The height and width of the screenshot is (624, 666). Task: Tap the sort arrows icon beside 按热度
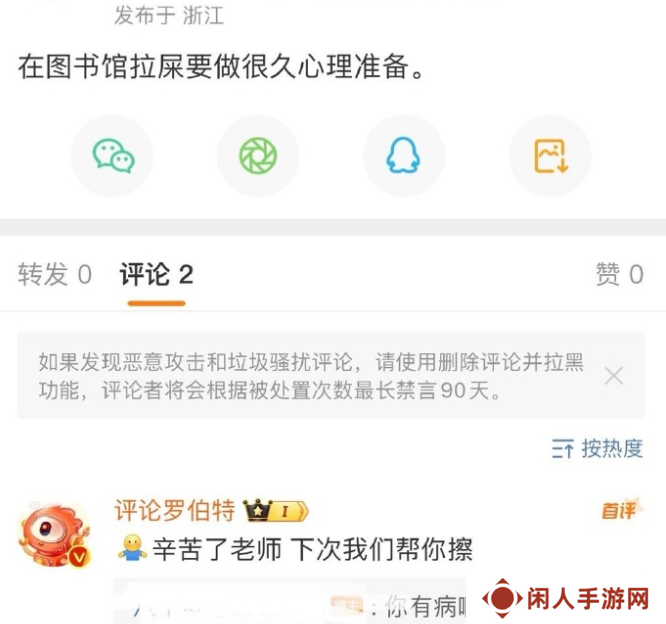click(562, 449)
